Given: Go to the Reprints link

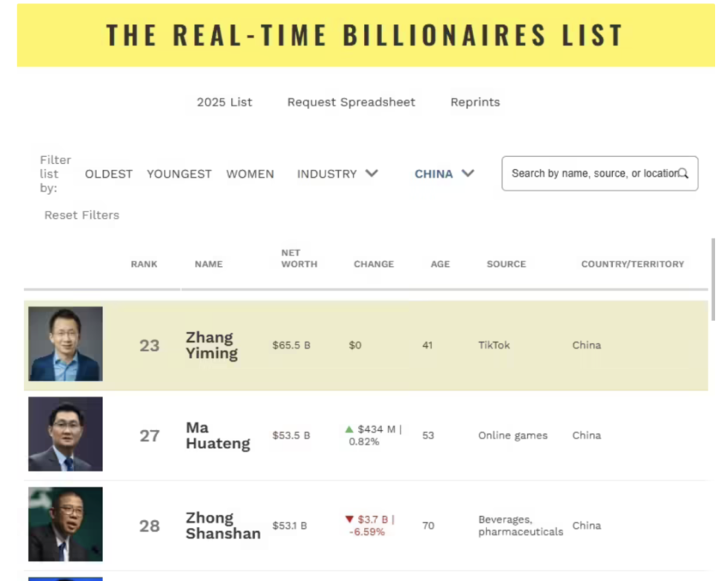Looking at the screenshot, I should [x=475, y=102].
